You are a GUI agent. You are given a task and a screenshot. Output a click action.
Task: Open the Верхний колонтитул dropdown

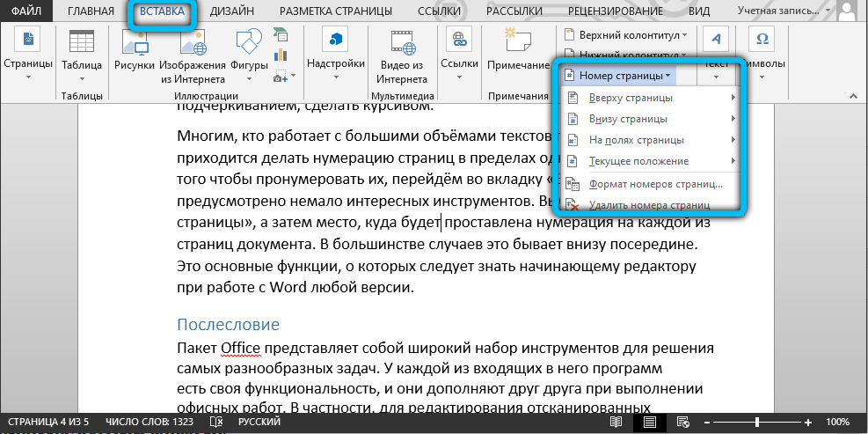[625, 35]
